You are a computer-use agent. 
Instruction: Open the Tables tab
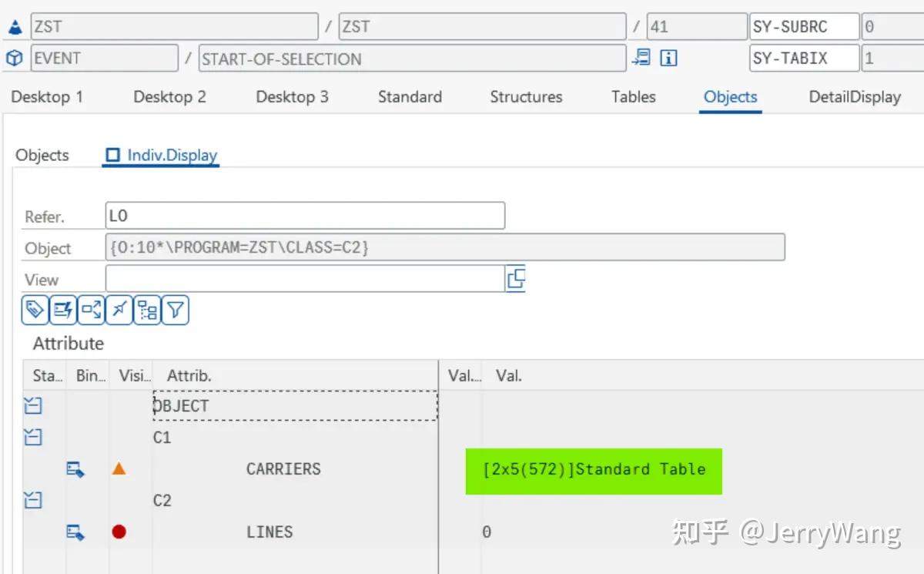633,97
